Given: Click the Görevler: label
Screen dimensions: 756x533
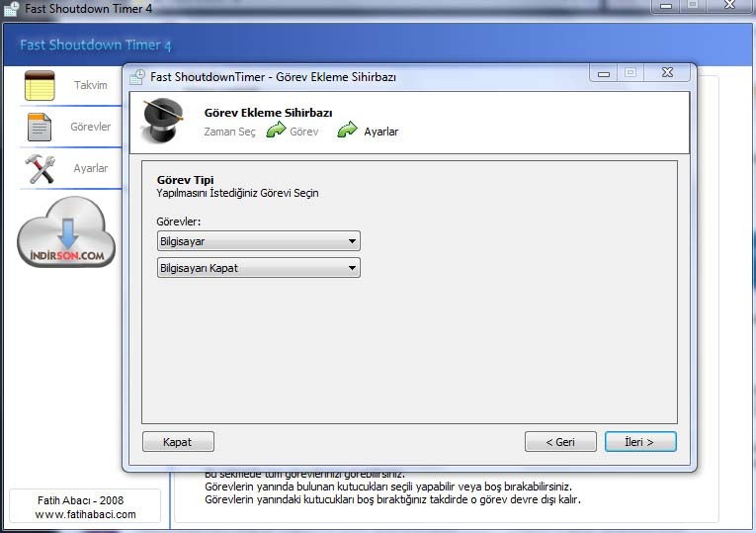Looking at the screenshot, I should 179,222.
